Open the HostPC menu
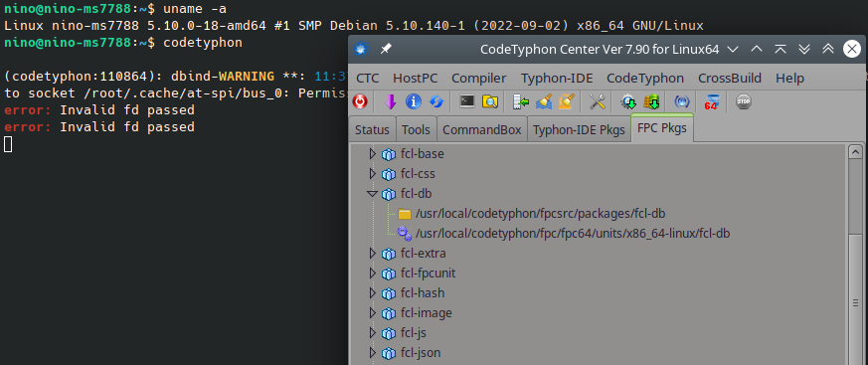The height and width of the screenshot is (365, 868). click(416, 79)
